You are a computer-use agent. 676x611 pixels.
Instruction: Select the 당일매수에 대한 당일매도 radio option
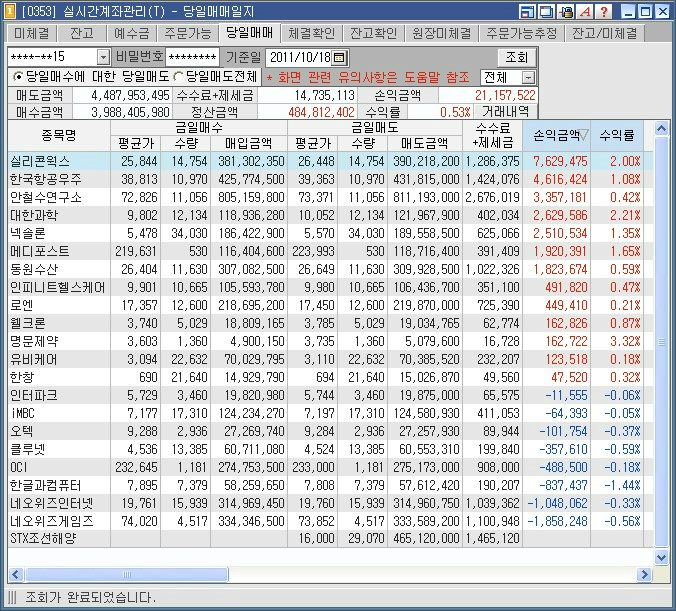[20, 77]
